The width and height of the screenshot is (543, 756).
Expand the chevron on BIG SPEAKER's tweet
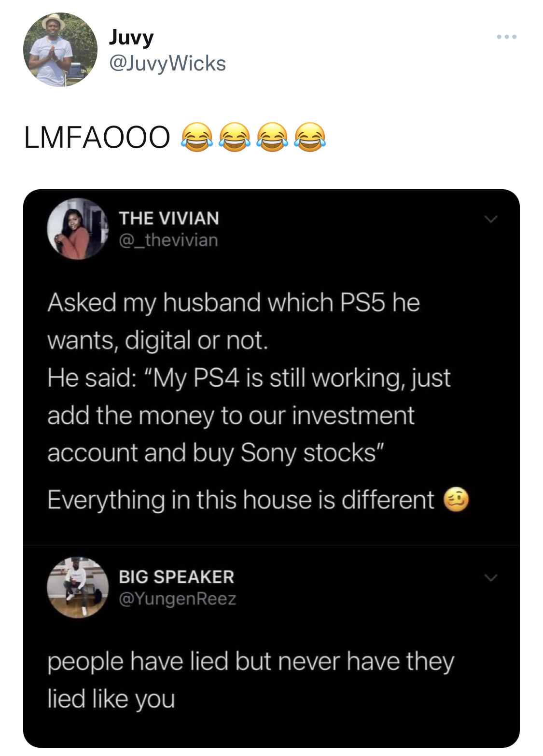coord(491,577)
